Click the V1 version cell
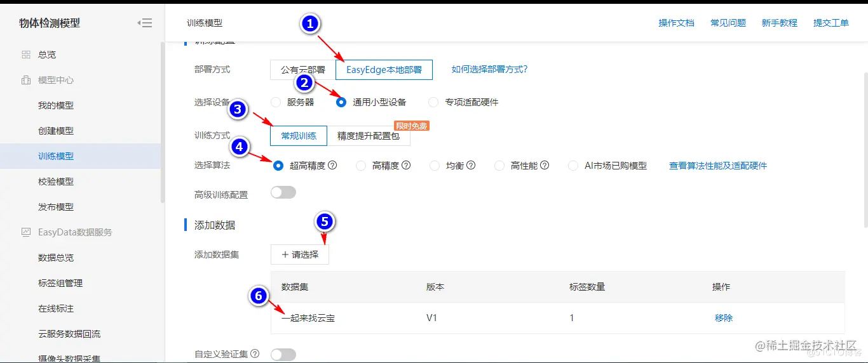The image size is (868, 363). 431,318
